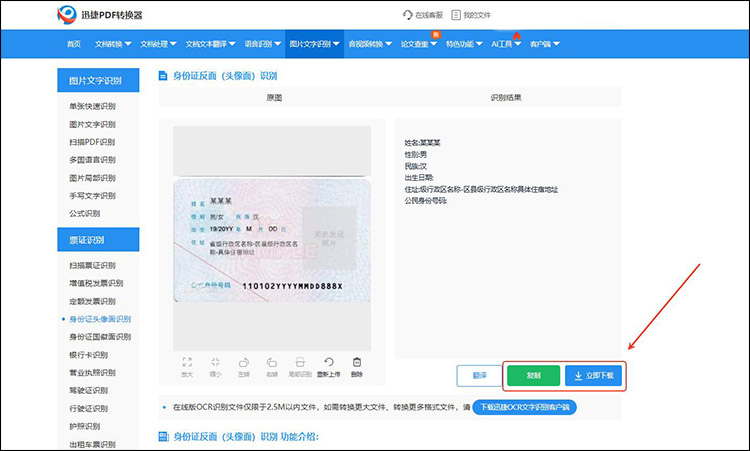Click the 翻译 button

[x=478, y=376]
